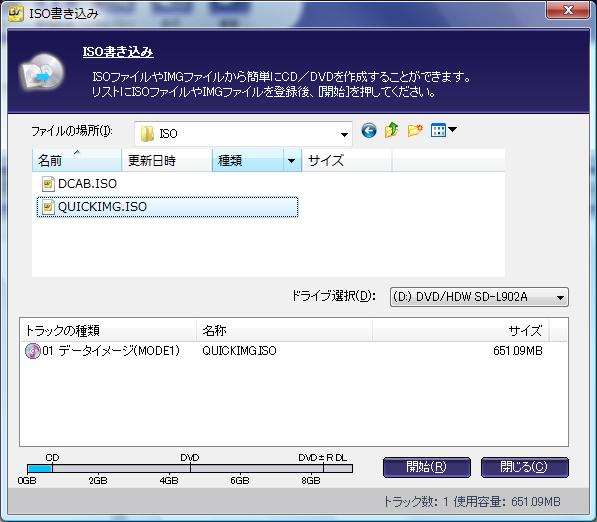Go up one folder level icon
Image resolution: width=597 pixels, height=522 pixels.
click(x=391, y=131)
